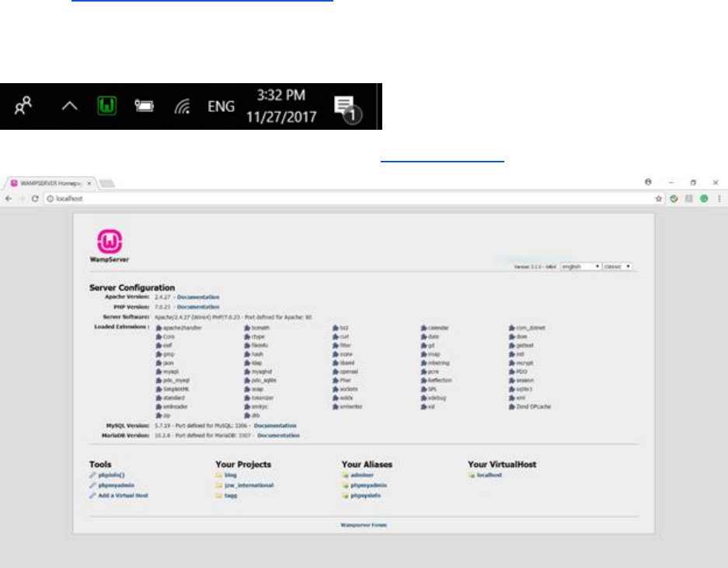Click the battery status tray icon
This screenshot has height=568, width=728.
point(144,106)
